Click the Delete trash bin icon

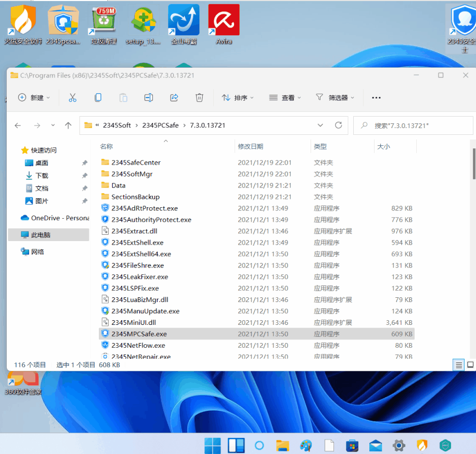click(199, 97)
